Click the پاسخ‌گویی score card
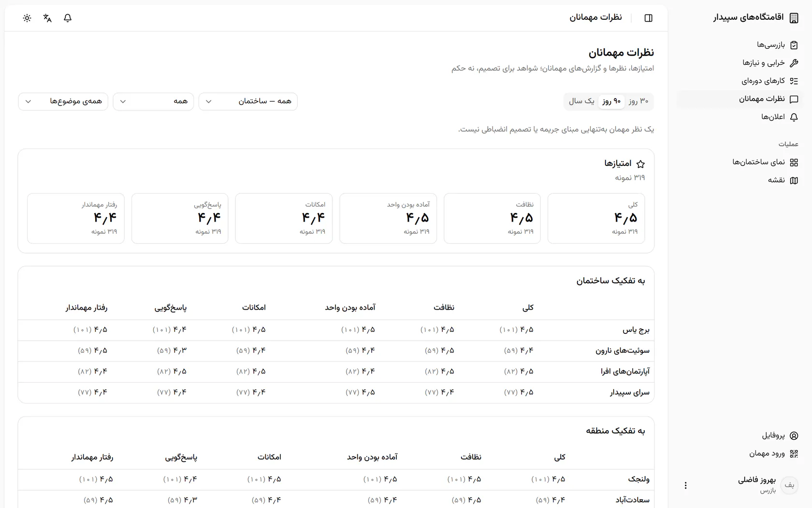Viewport: 812px width, 508px height. coord(180,218)
